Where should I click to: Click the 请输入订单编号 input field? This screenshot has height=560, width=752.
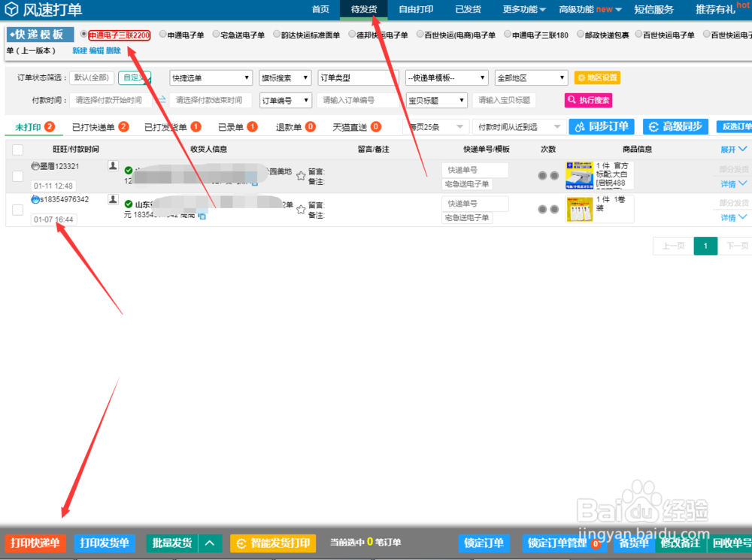click(358, 100)
